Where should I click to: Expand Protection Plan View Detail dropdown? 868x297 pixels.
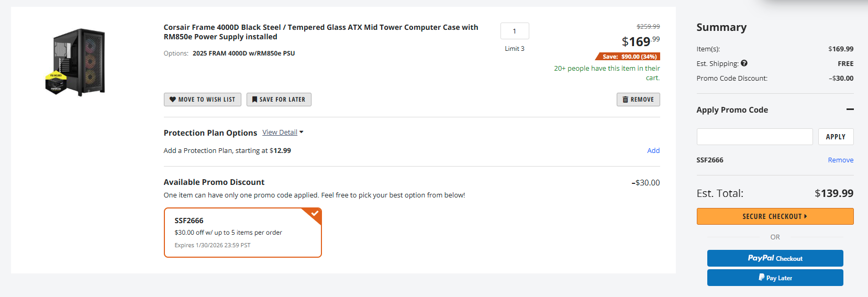click(x=280, y=133)
